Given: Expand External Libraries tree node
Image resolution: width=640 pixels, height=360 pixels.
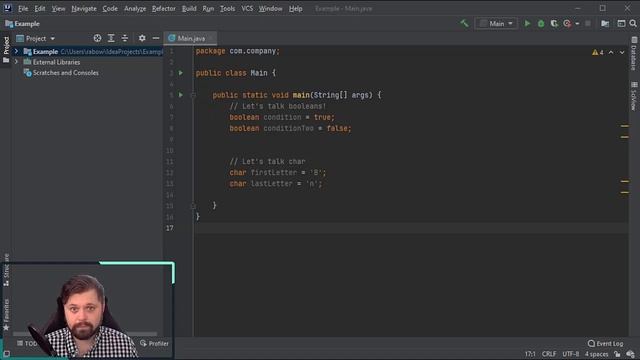Looking at the screenshot, I should (16, 62).
